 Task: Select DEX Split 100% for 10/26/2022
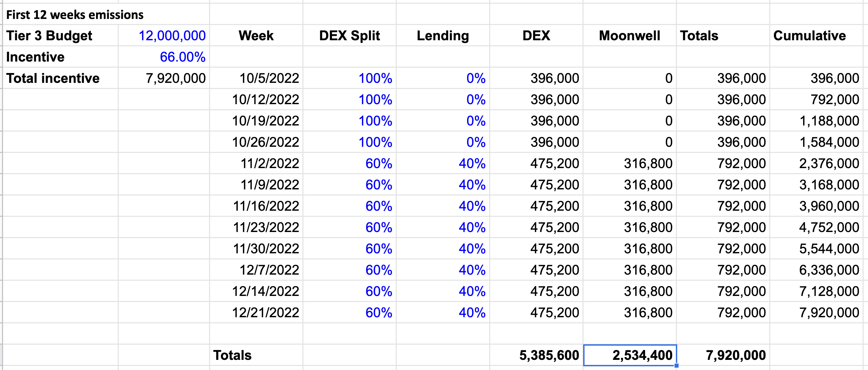[x=375, y=142]
